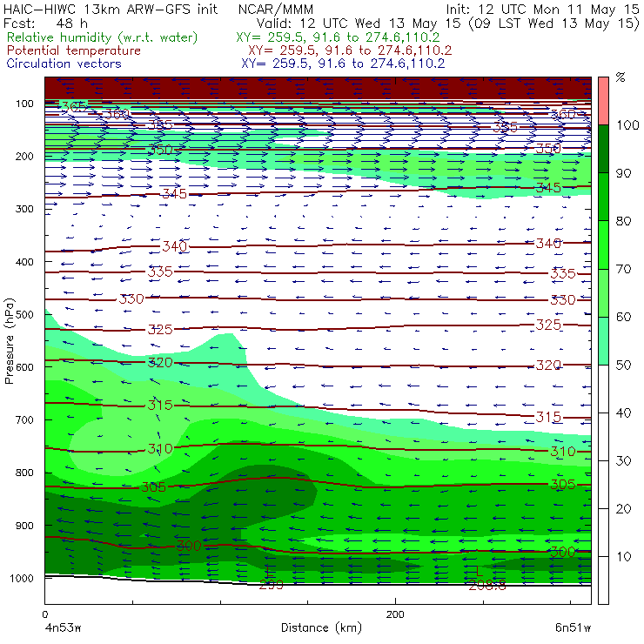Screen dimensions: 644x644
Task: Click the red XY coordinates line
Action: 350,50
